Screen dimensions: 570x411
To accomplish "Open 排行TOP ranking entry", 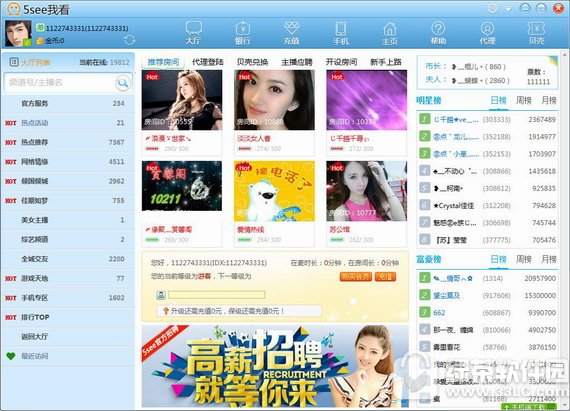I will [x=68, y=317].
